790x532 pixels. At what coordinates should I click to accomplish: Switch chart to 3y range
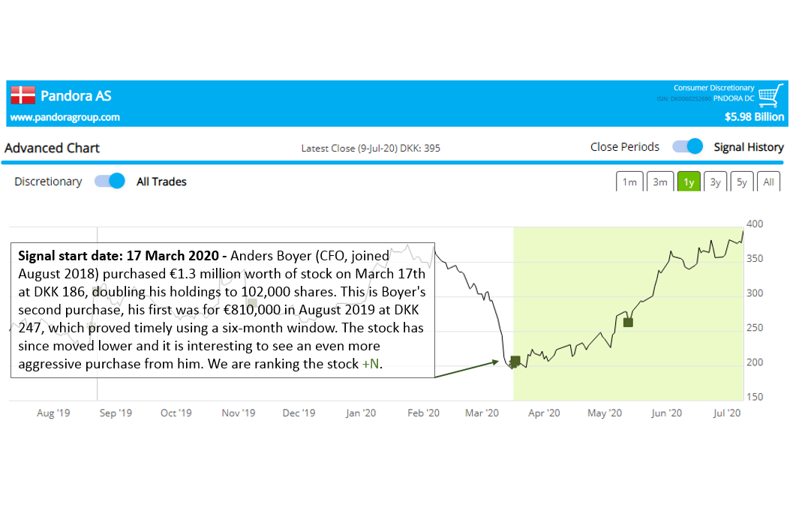tap(716, 182)
